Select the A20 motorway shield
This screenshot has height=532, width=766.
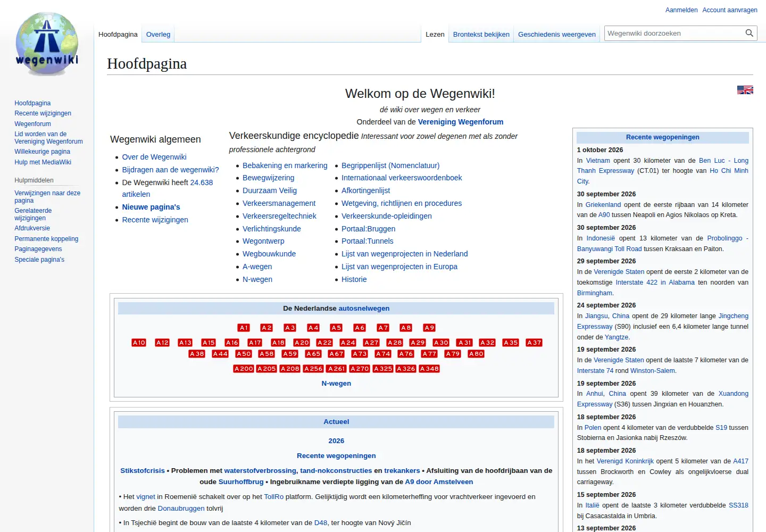coord(302,343)
